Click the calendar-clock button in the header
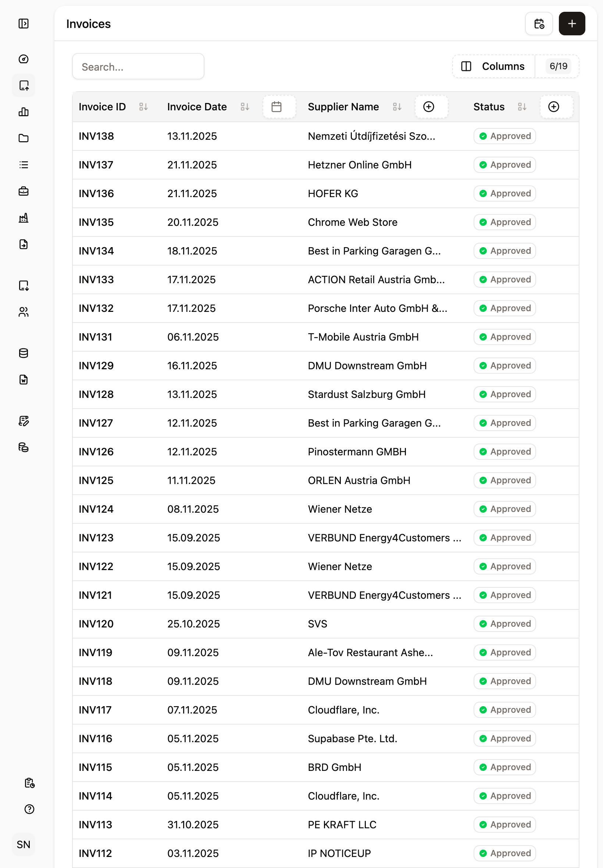The width and height of the screenshot is (603, 868). click(x=538, y=24)
